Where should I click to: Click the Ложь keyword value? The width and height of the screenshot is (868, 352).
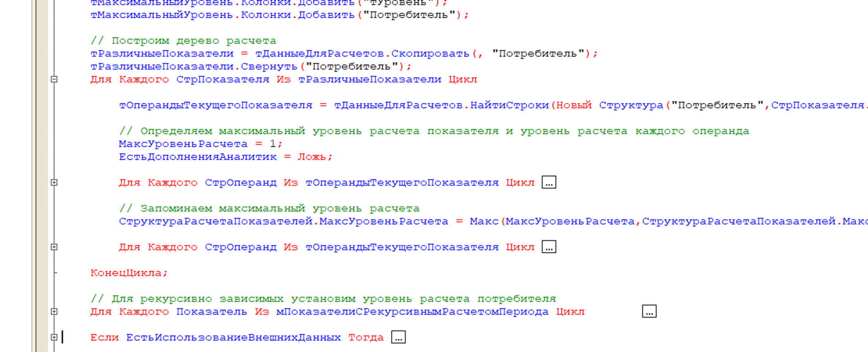(312, 157)
